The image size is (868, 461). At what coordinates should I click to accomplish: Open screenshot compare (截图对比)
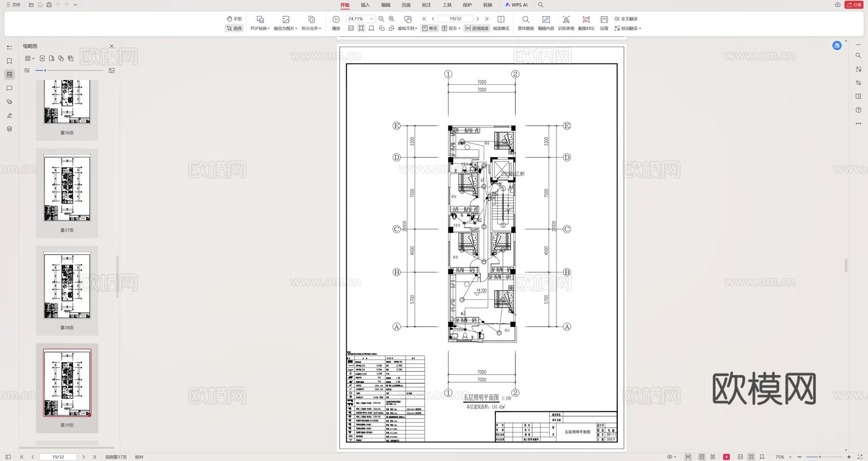pos(586,23)
